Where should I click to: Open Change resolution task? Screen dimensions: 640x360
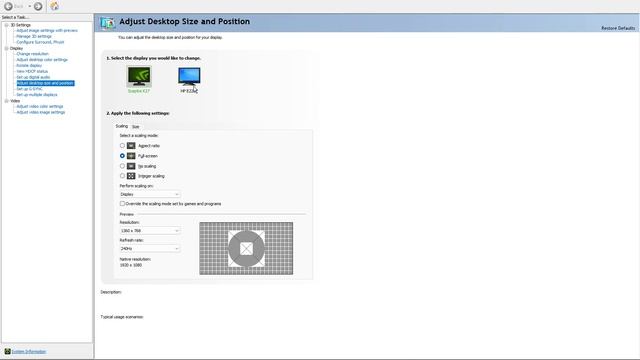point(32,54)
